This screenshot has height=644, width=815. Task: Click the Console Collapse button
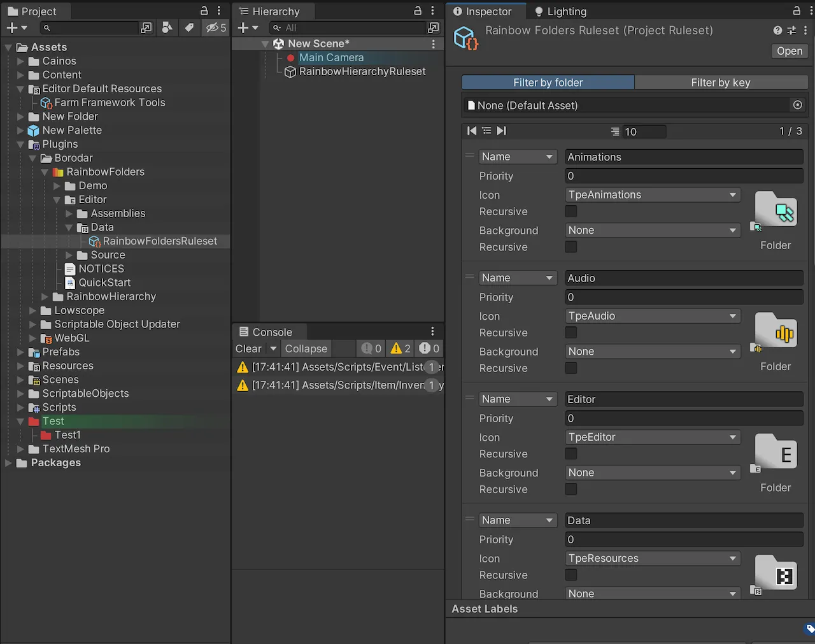pyautogui.click(x=306, y=348)
